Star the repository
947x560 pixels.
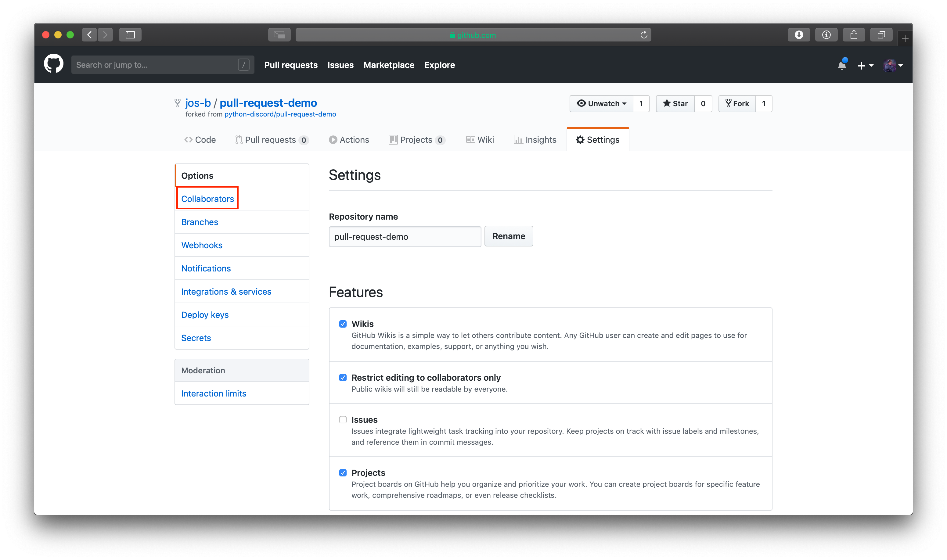675,103
